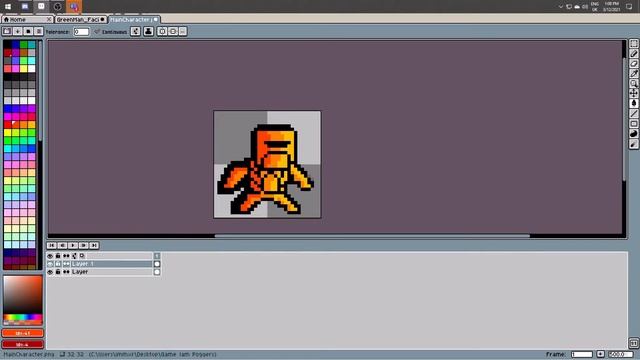Screen dimensions: 640x360
Task: Click the canvas horizontal scrollbar
Action: click(x=372, y=236)
